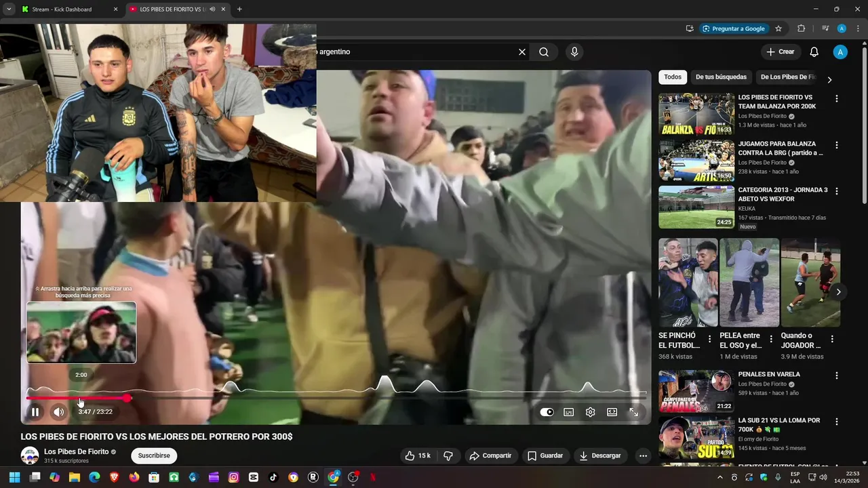Open more video actions (three dots)
Screen dimensions: 868x488
pyautogui.click(x=643, y=455)
